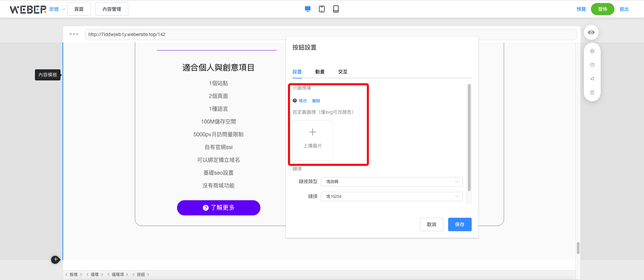Click the text 100M儲存空間

[x=218, y=121]
